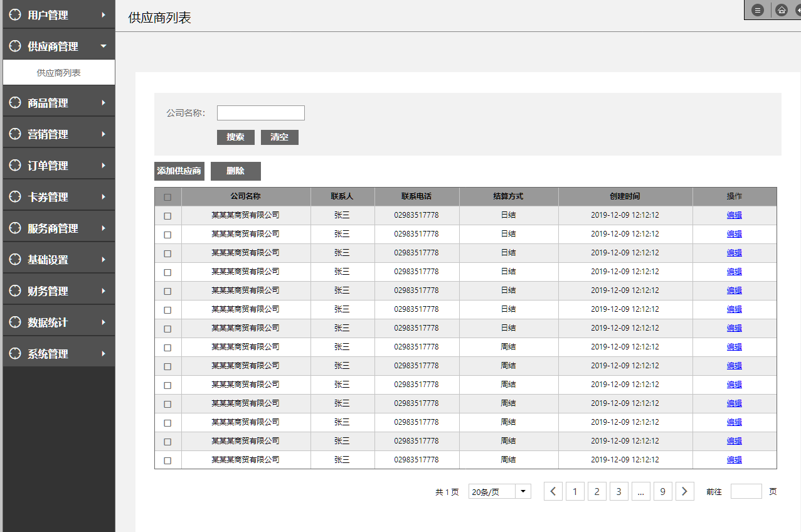Viewport: 801px width, 532px height.
Task: Click the circle icon beside 用户管理
Action: 15,15
